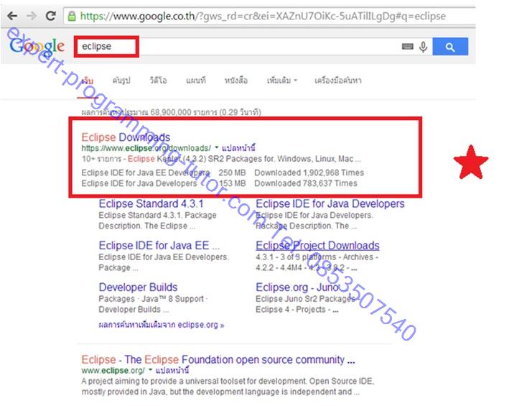Click 'Downloaded 783,637 Times' text
The image size is (532, 406).
coord(306,183)
